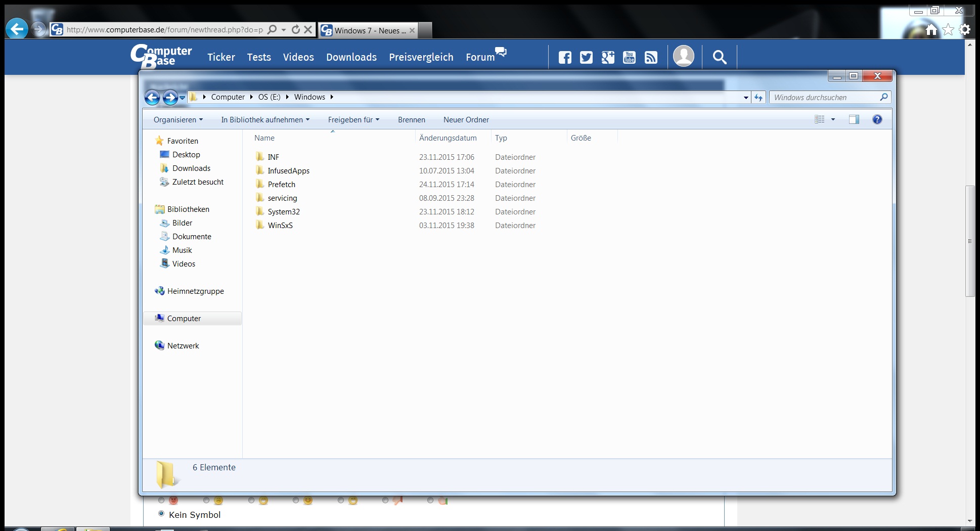Image resolution: width=980 pixels, height=531 pixels.
Task: Open 'In Bibliothek aufnehmen' menu
Action: pyautogui.click(x=265, y=120)
